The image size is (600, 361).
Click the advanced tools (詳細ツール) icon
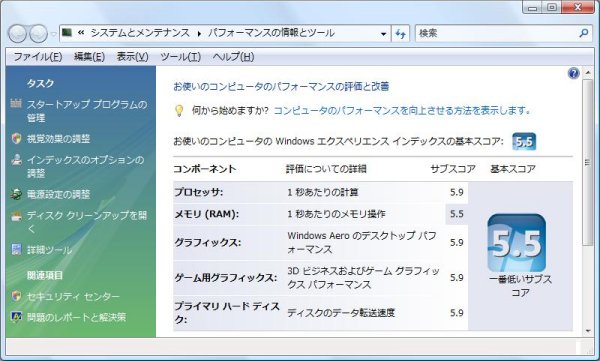(16, 250)
